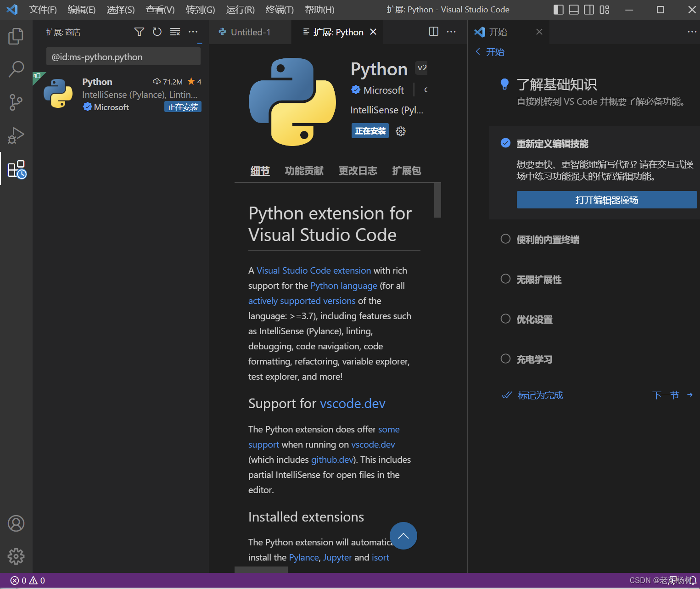Open Get Started panel more actions

pos(692,32)
